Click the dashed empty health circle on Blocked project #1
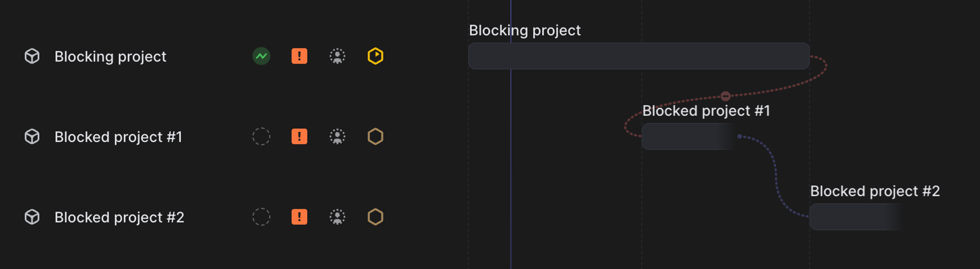 [261, 136]
